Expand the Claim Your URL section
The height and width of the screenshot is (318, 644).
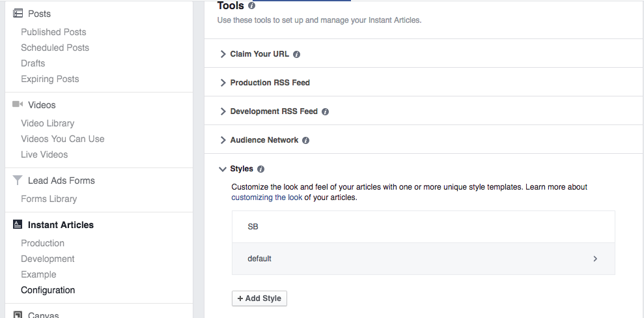click(x=223, y=54)
